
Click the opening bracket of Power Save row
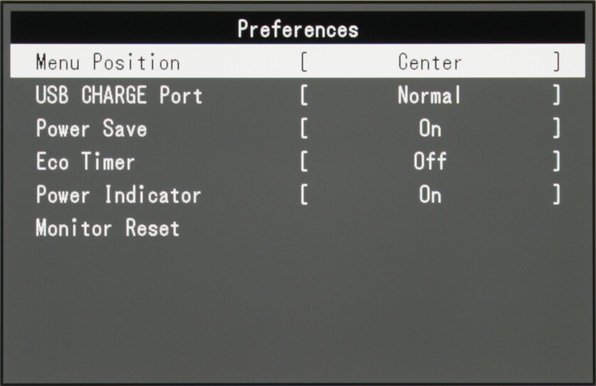pyautogui.click(x=304, y=128)
